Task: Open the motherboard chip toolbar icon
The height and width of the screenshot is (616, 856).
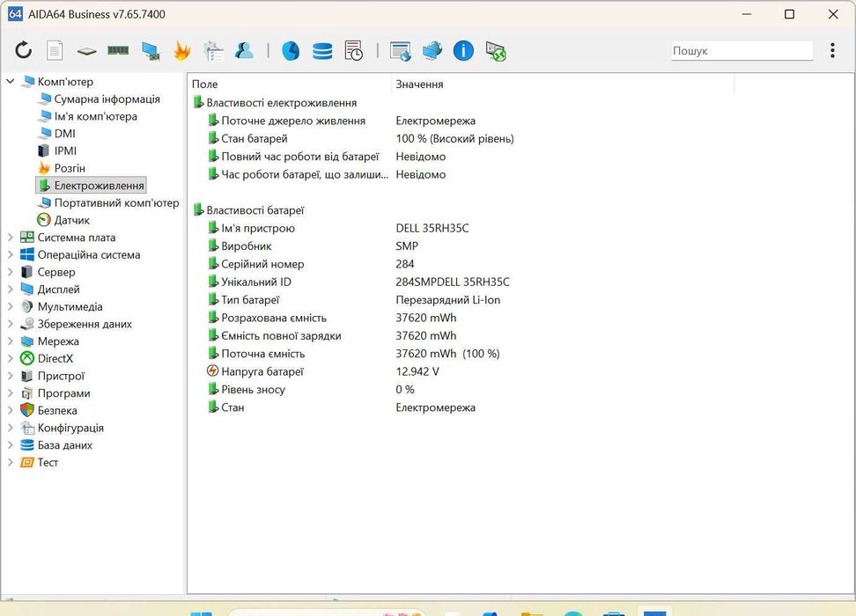Action: (x=86, y=51)
